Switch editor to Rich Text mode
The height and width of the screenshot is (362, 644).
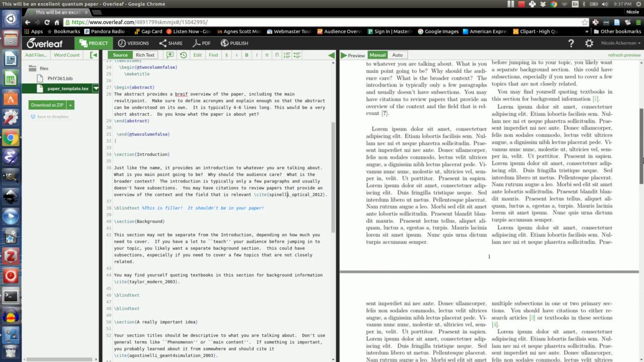(x=145, y=55)
